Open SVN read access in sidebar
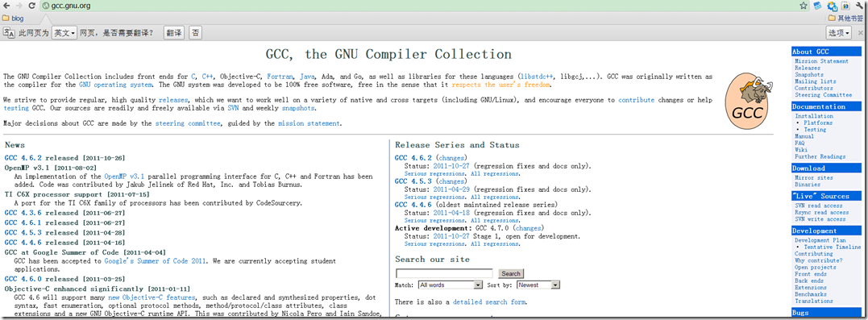 tap(819, 206)
